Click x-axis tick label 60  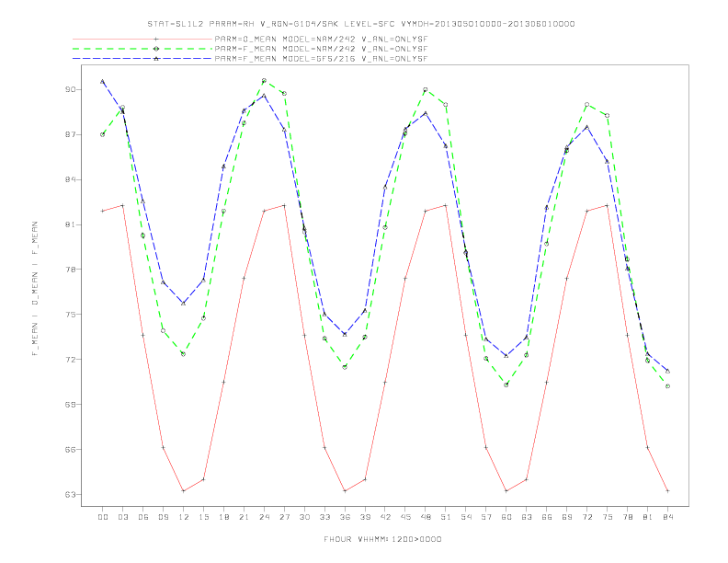pos(506,517)
